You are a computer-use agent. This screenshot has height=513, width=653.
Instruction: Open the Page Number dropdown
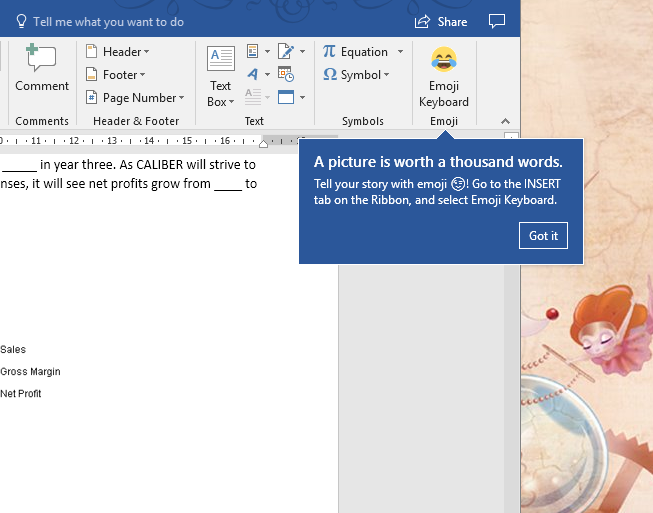[135, 97]
